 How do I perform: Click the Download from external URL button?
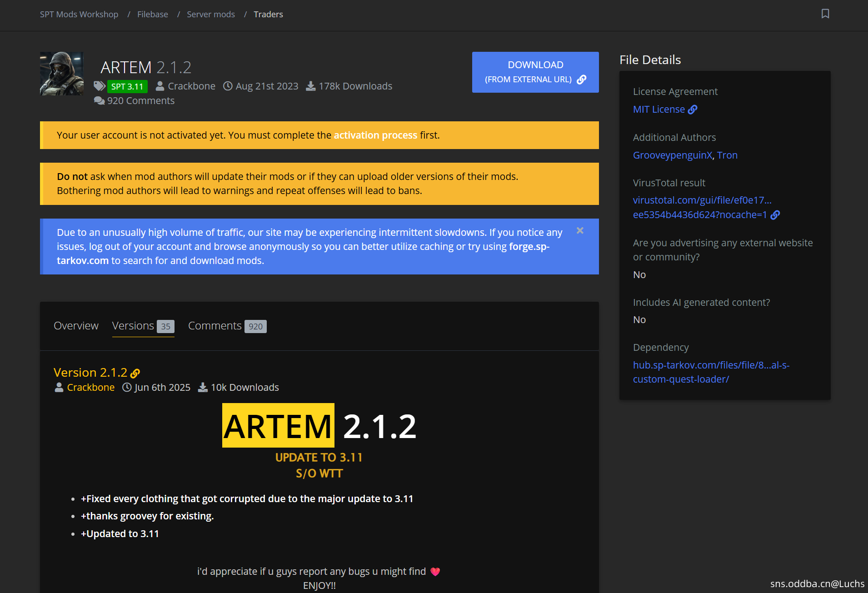[x=535, y=72]
